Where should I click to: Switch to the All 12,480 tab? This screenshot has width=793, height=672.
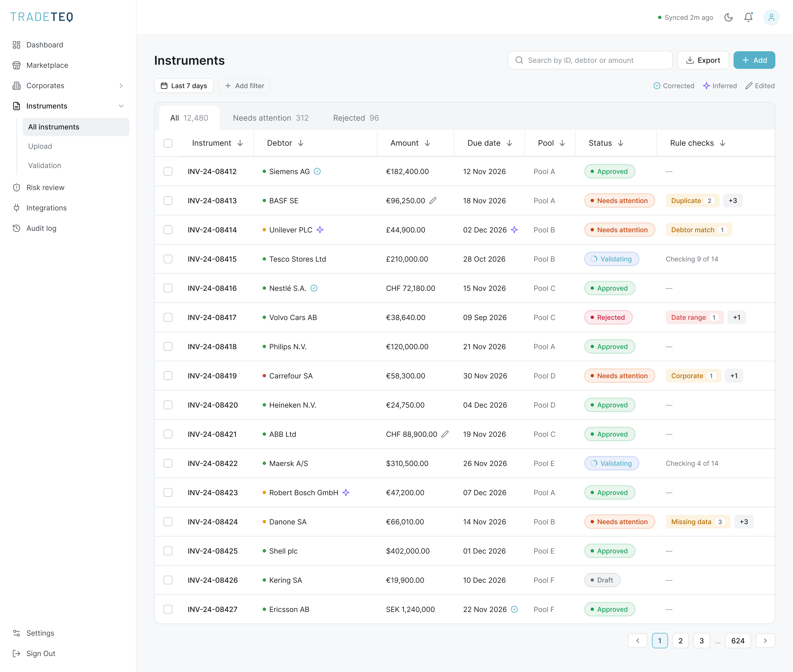coord(189,118)
